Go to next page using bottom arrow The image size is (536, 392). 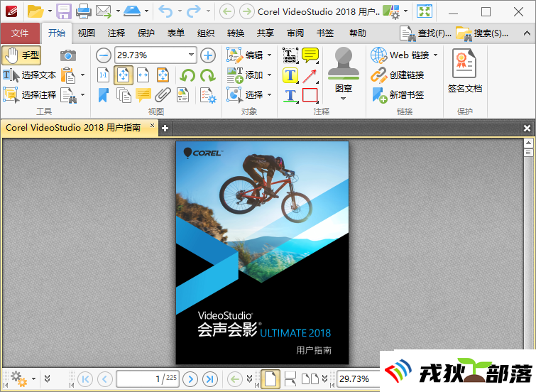(x=190, y=379)
